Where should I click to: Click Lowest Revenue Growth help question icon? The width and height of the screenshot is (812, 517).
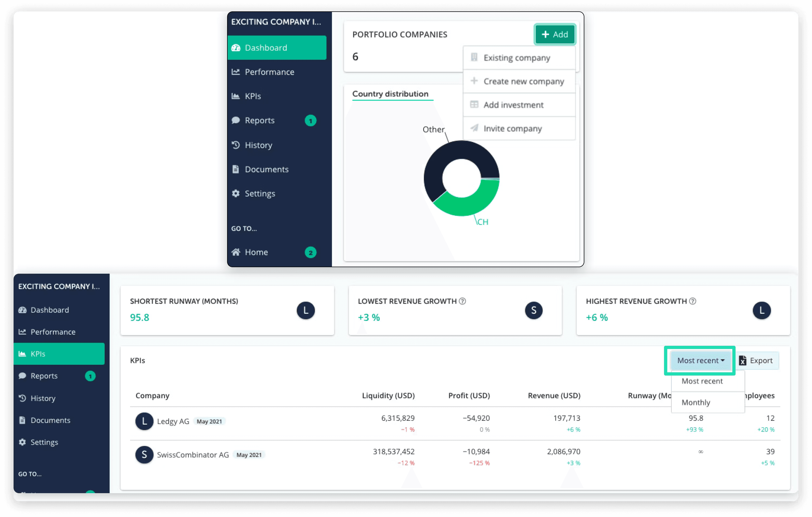tap(463, 301)
